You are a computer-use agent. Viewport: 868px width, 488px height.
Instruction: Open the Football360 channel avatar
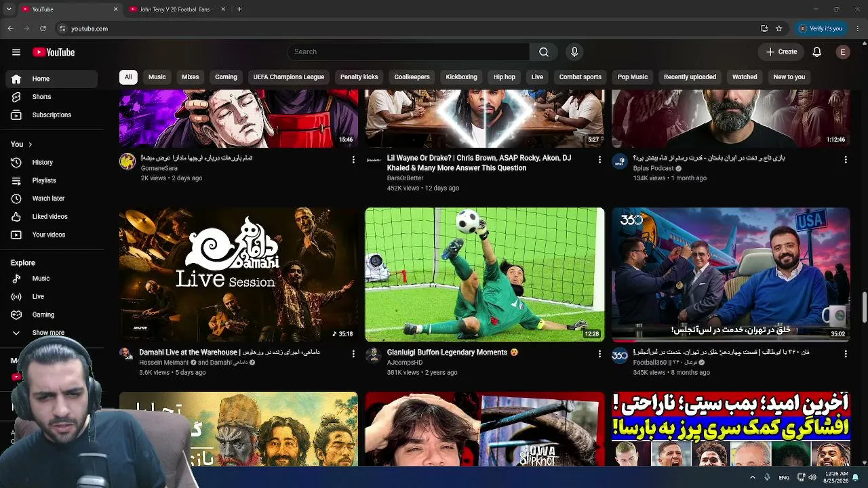tap(620, 356)
